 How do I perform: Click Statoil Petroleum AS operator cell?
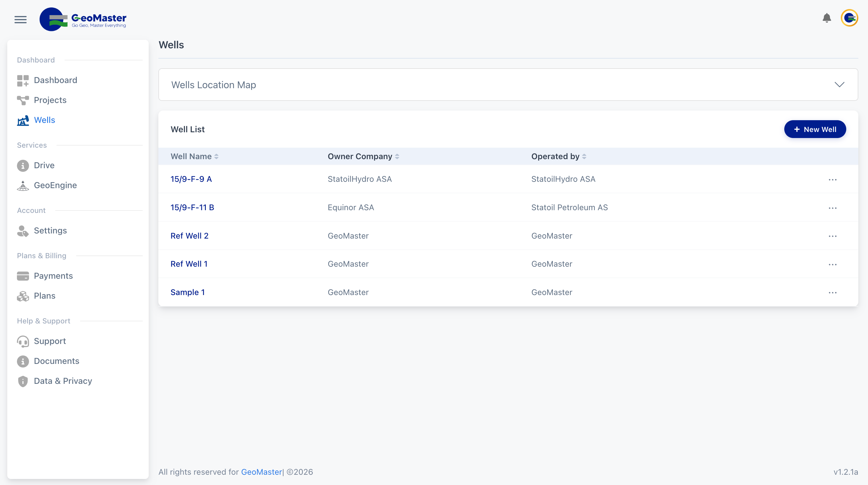(569, 207)
